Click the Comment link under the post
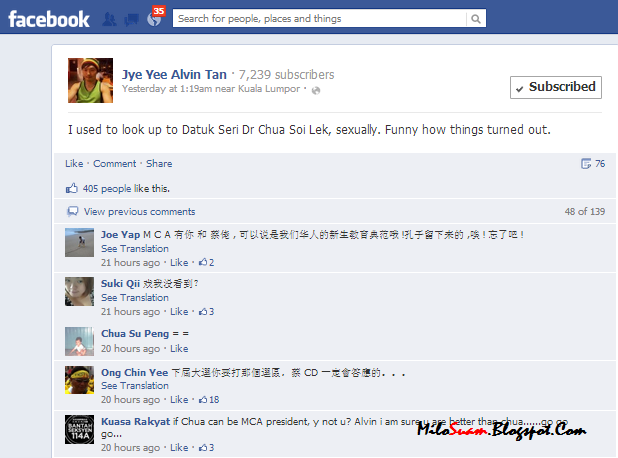 (115, 164)
